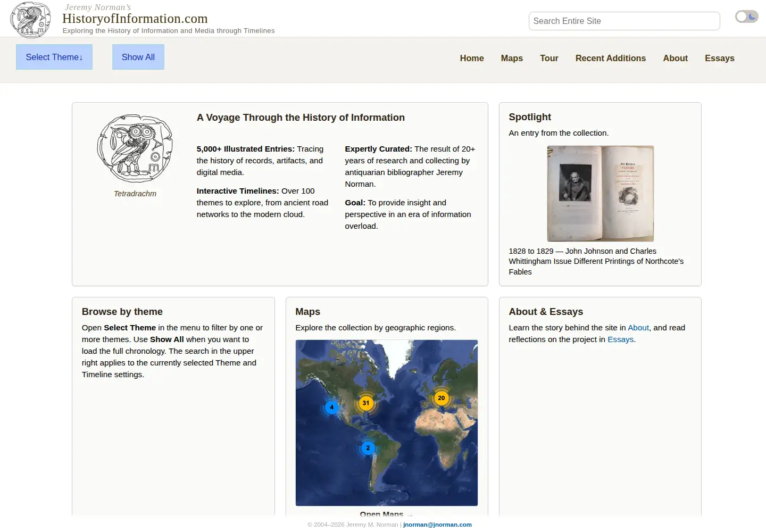
Task: Open the Northcote's Fables spotlight entry title
Action: click(596, 261)
